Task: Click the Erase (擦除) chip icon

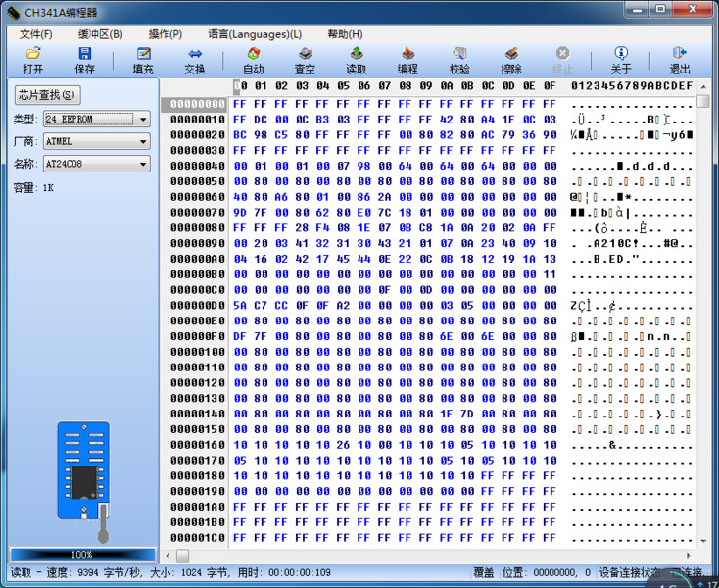Action: 511,54
